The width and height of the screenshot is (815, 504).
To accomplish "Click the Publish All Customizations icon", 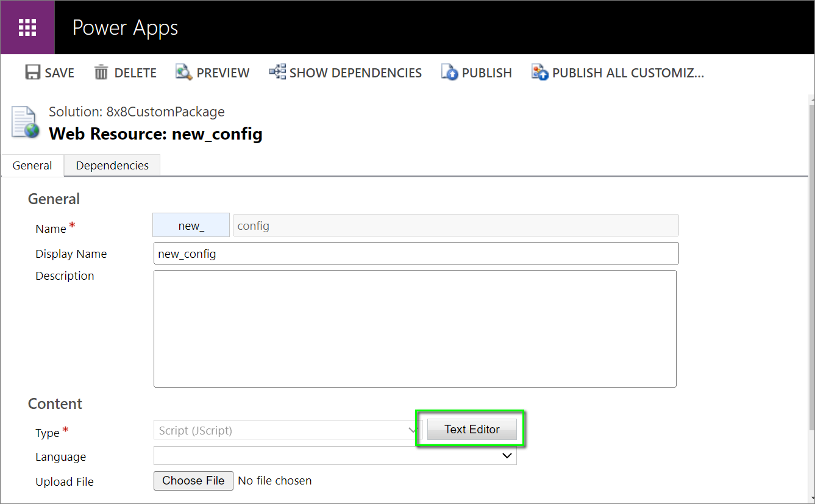I will [x=540, y=73].
